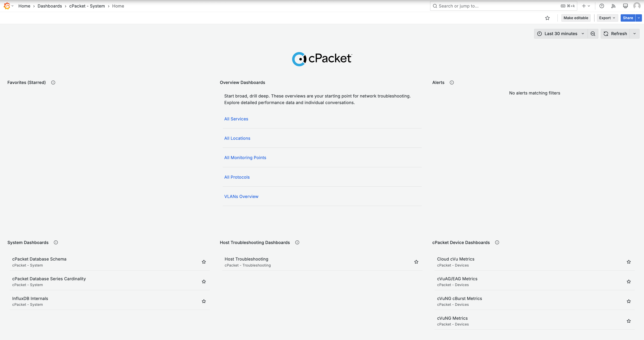Open the All Locations overview link
Image resolution: width=644 pixels, height=340 pixels.
[237, 138]
